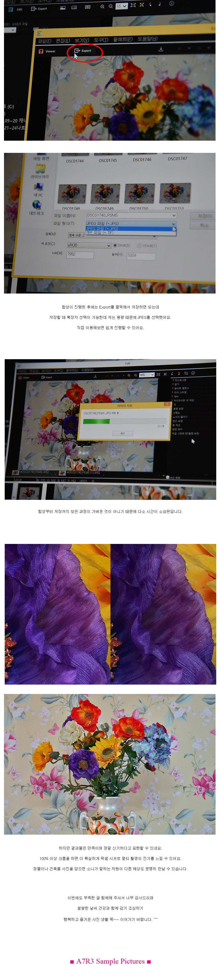Click the Export button circled in red
Image resolution: width=220 pixels, height=980 pixels.
83,51
